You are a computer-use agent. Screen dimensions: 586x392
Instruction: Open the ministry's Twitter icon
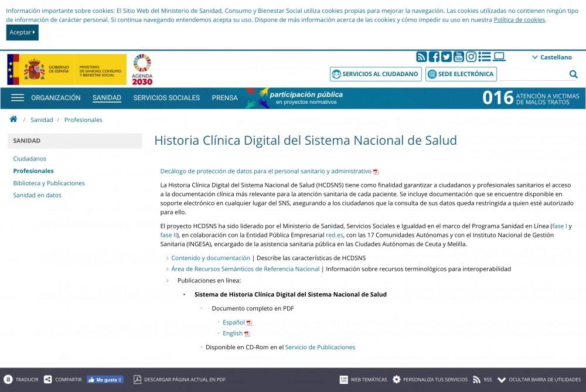[447, 57]
